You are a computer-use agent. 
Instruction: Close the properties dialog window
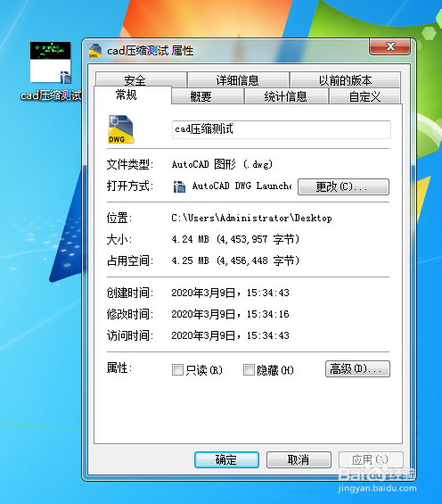[389, 47]
